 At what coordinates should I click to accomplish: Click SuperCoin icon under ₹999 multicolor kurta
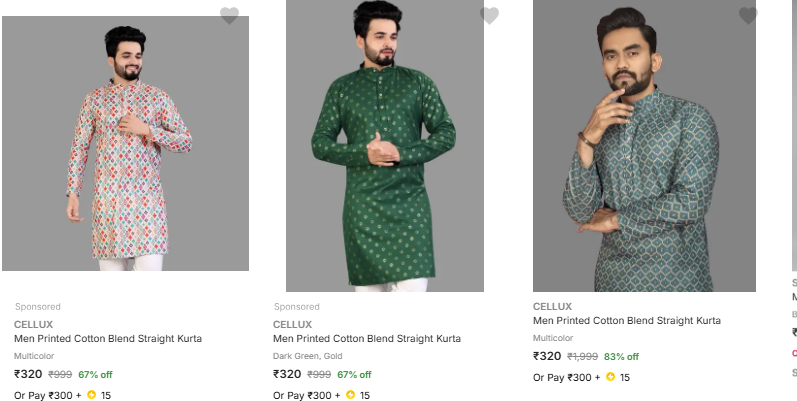coord(91,395)
